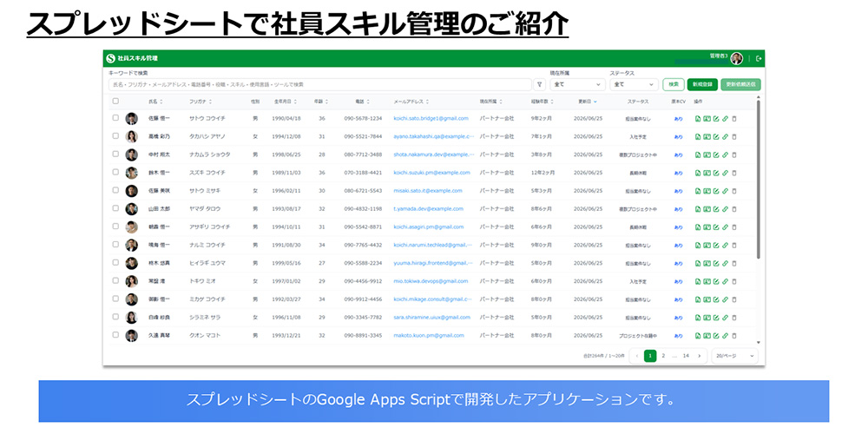Viewport: 868px width, 427px height.
Task: Click the keyword search input field
Action: coord(320,84)
